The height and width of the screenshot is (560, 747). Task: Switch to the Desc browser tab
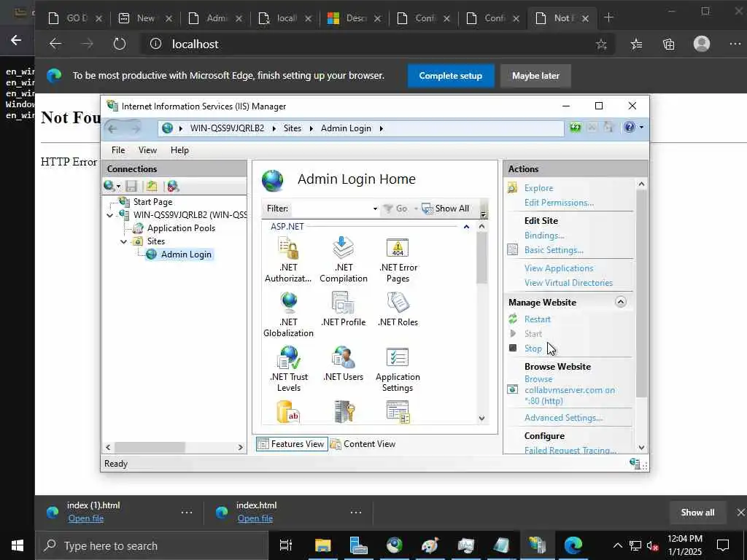355,18
